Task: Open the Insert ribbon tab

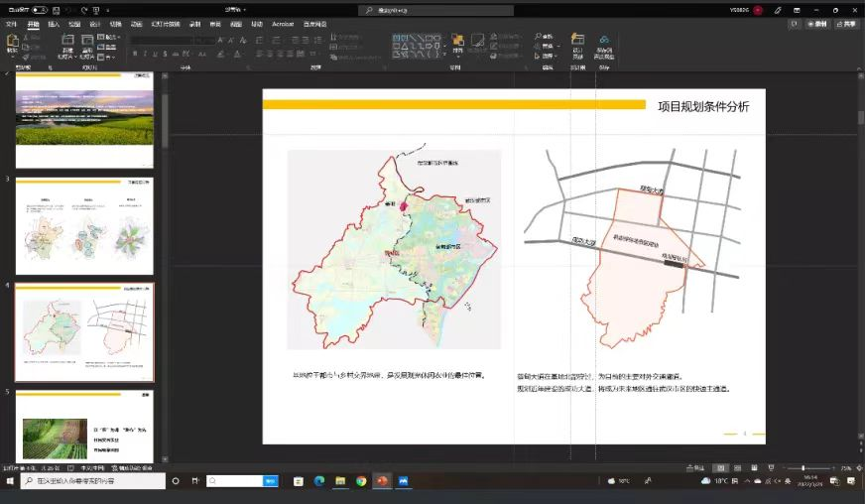Action: (54, 24)
